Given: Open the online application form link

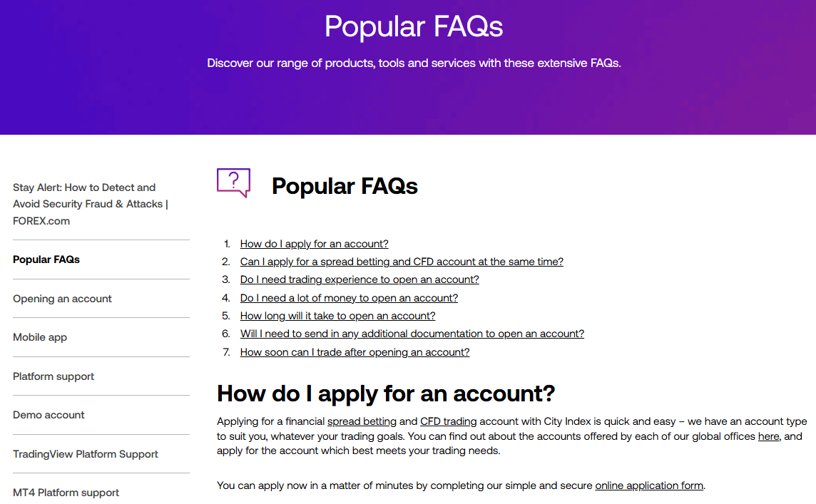Looking at the screenshot, I should pyautogui.click(x=649, y=485).
